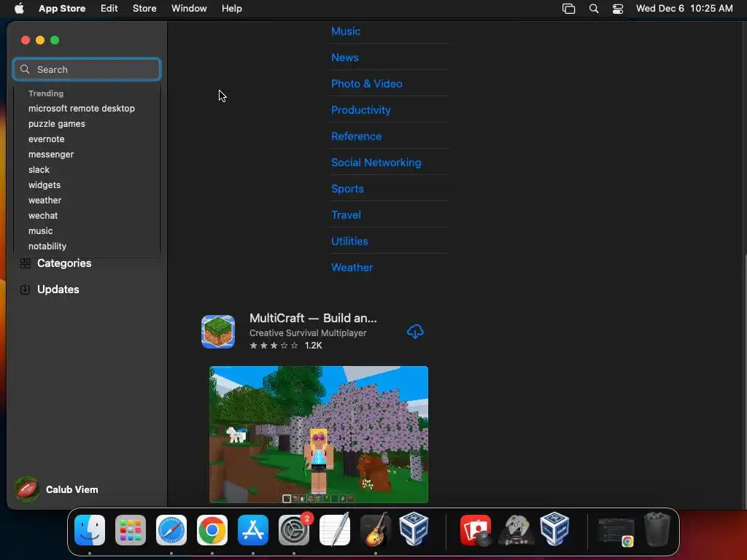Open the minimized Chrome window in Dock
The image size is (747, 560).
click(x=616, y=532)
